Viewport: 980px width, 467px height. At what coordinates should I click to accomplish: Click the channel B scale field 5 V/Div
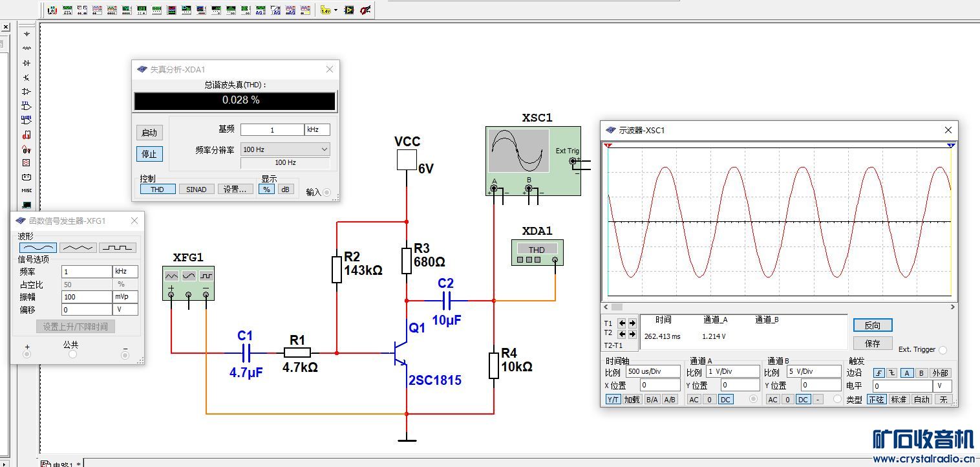(814, 371)
